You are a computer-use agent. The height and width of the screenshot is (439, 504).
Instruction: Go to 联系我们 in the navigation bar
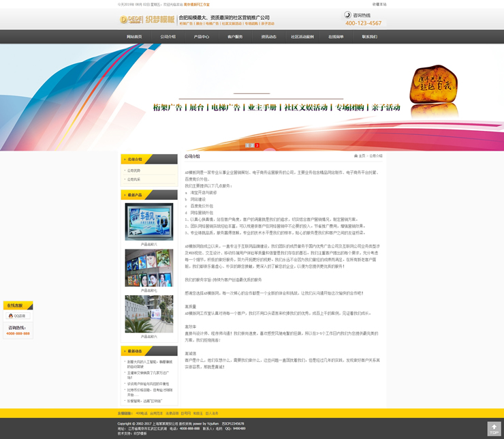coord(369,37)
